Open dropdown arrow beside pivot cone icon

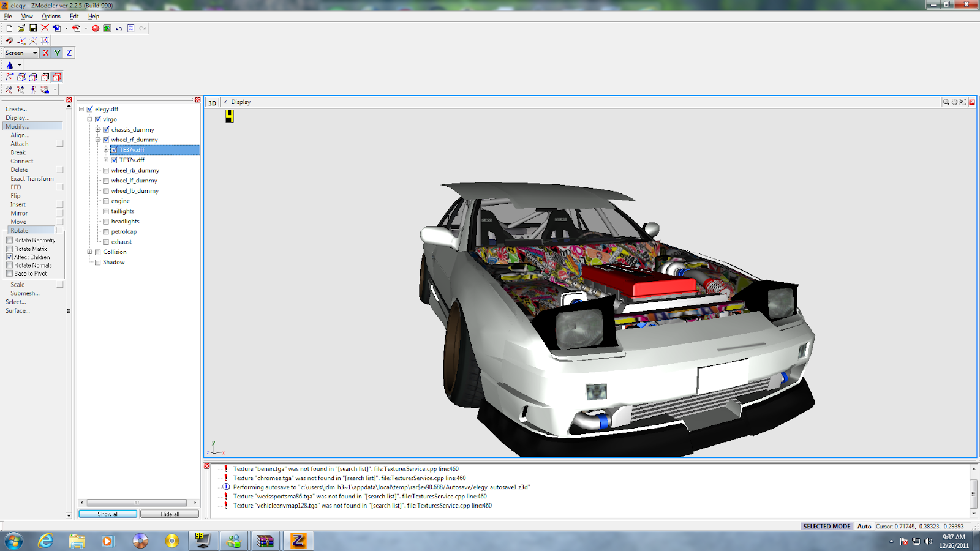click(x=20, y=65)
